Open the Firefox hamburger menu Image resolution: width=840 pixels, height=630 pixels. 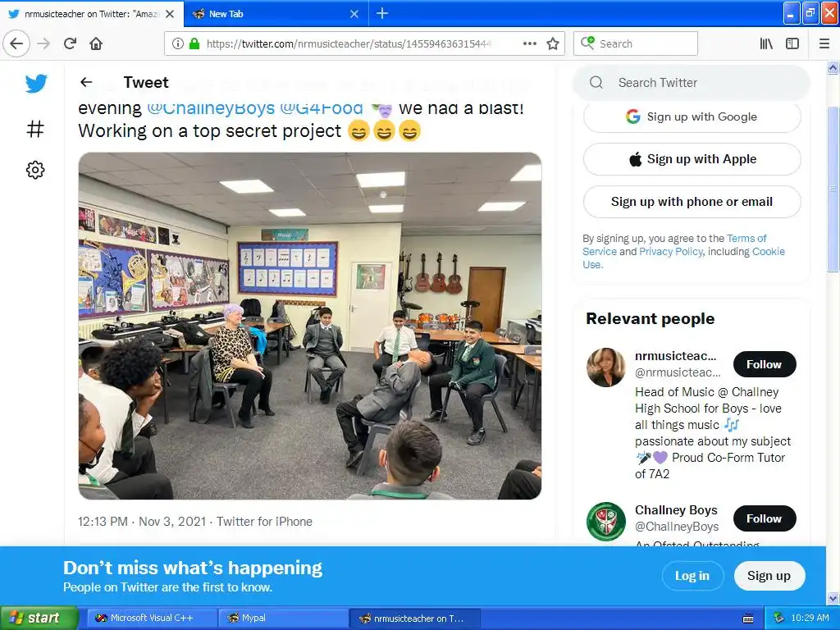[x=824, y=43]
